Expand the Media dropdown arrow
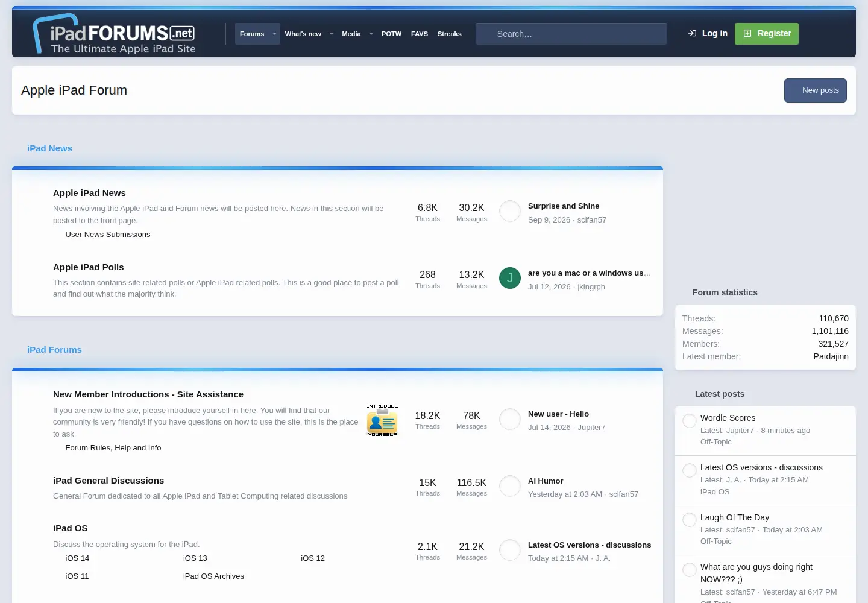Viewport: 868px width, 603px height. (x=371, y=34)
